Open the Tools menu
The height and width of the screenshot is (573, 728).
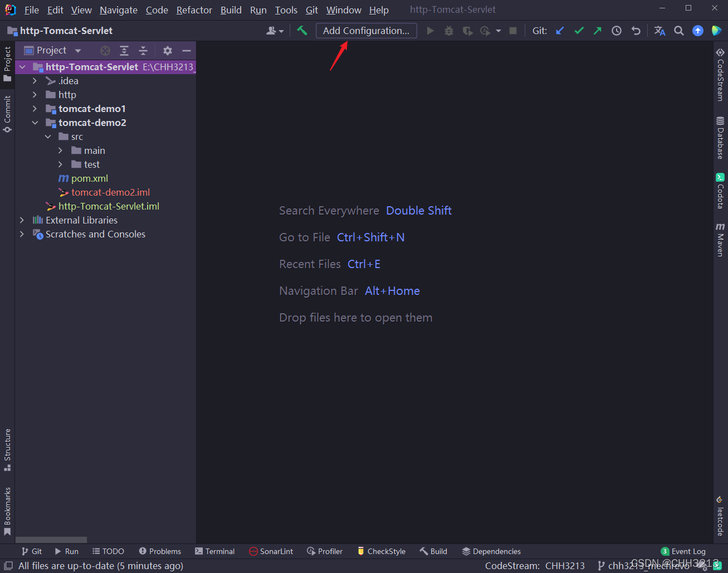click(x=286, y=10)
